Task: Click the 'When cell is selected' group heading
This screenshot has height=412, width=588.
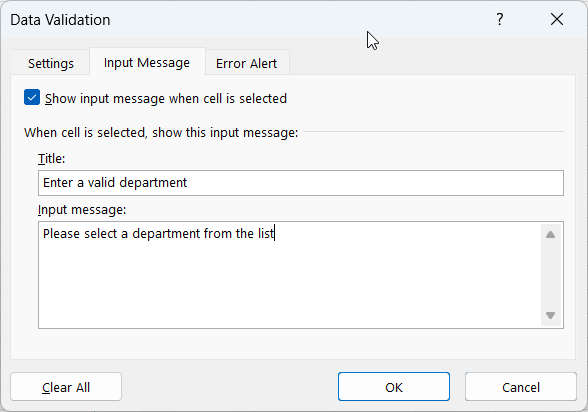Action: coord(161,133)
